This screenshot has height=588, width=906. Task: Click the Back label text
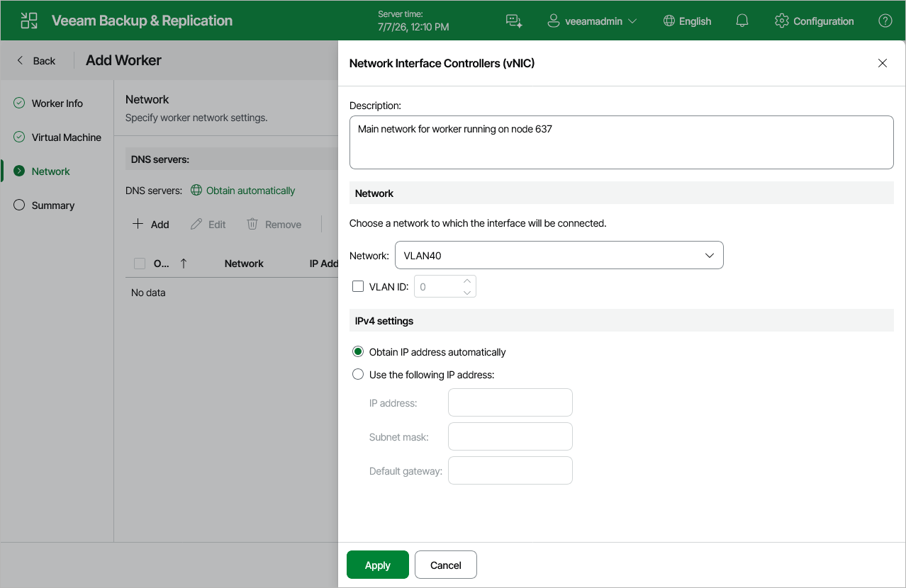pos(44,61)
